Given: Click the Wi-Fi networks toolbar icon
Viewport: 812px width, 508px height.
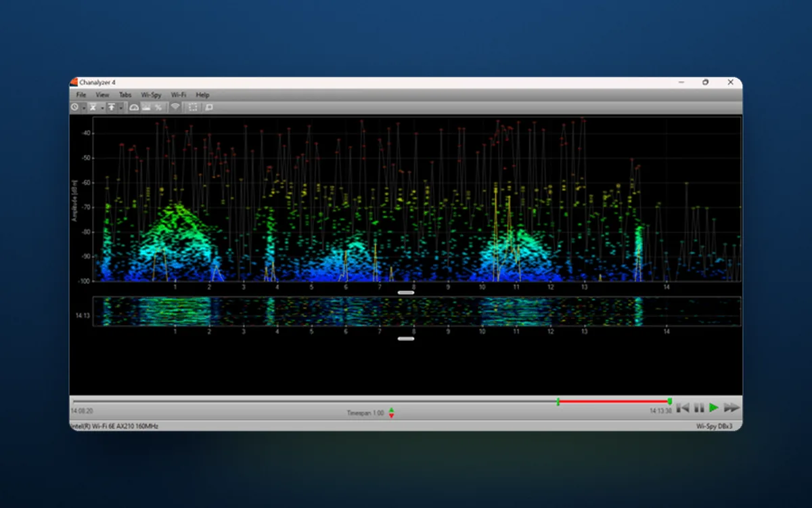Looking at the screenshot, I should 175,107.
